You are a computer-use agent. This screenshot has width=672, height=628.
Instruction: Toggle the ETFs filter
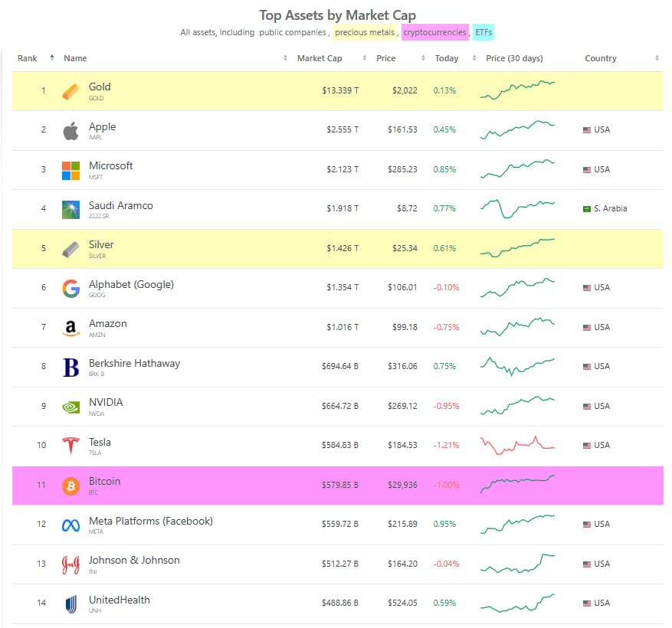483,32
